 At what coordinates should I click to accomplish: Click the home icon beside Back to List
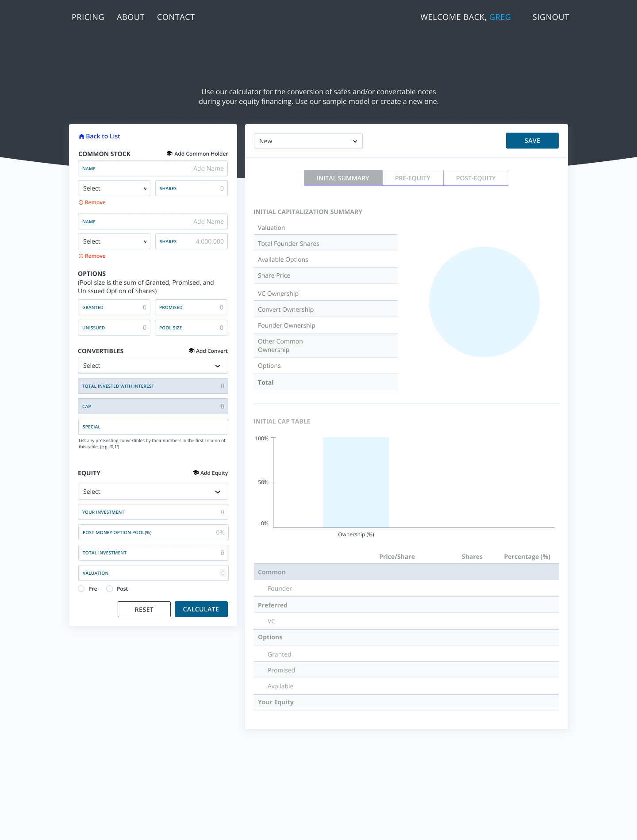coord(81,137)
